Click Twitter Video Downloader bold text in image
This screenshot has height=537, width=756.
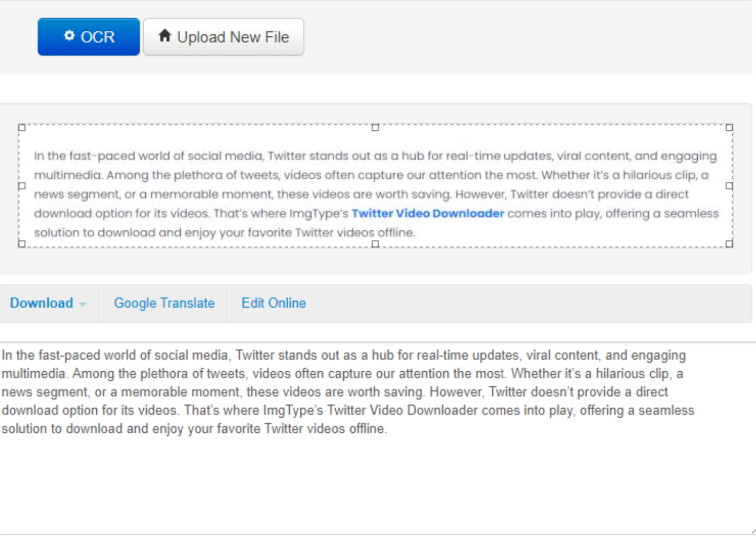[428, 213]
